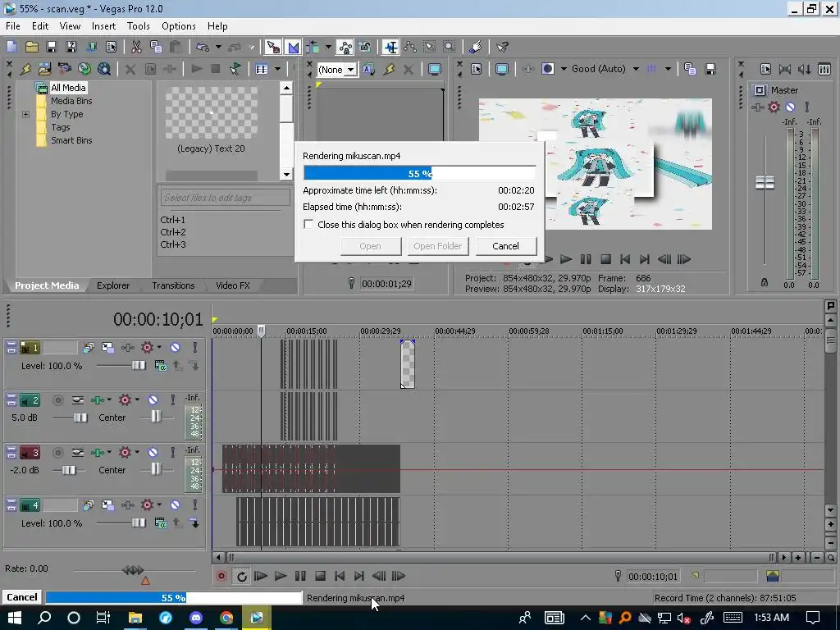The image size is (840, 630).
Task: Expand the By Type tree node
Action: click(x=25, y=114)
